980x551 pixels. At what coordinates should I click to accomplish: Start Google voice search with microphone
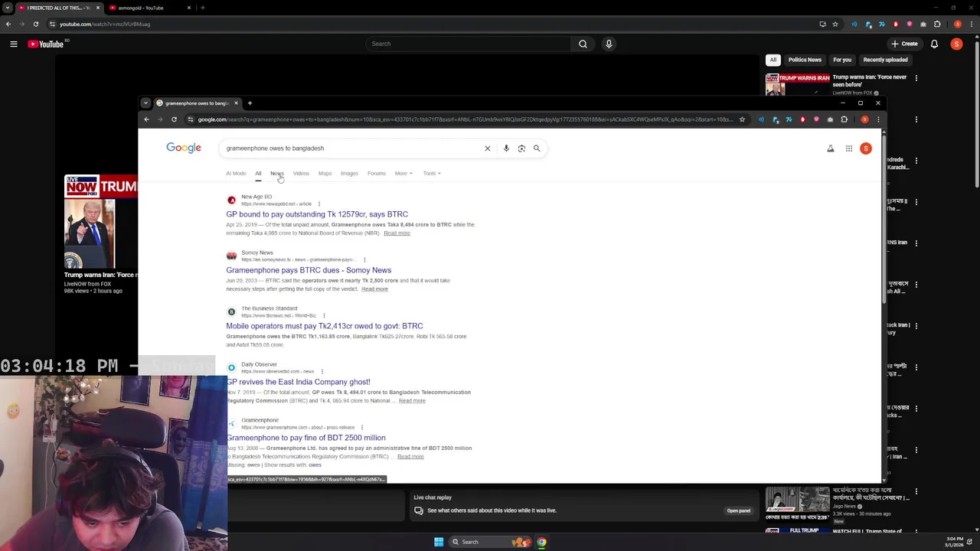click(x=506, y=148)
